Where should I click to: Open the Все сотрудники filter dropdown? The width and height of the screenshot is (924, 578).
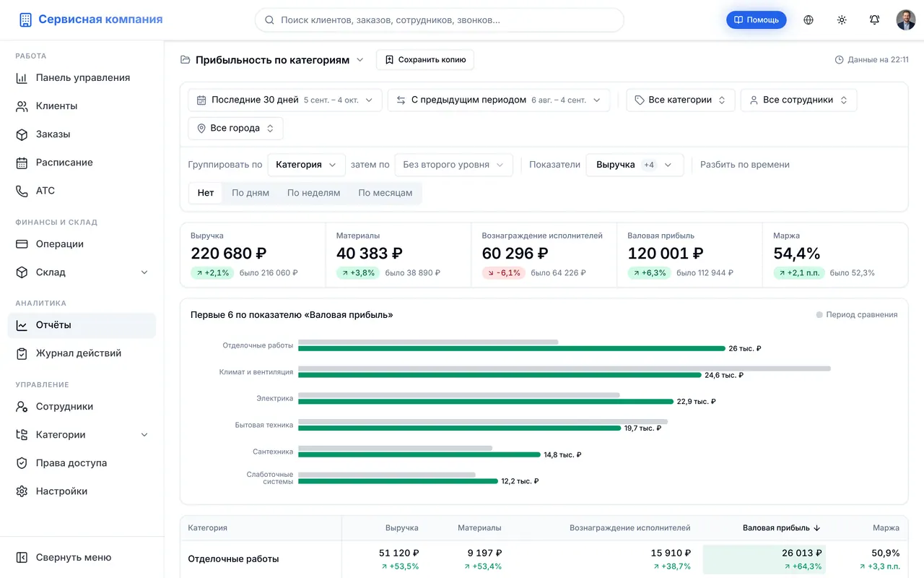798,100
